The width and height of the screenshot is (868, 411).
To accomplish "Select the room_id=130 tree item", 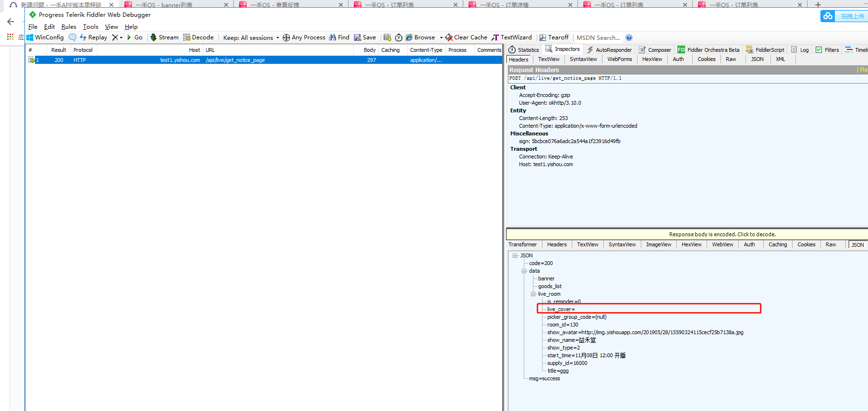I will coord(563,325).
